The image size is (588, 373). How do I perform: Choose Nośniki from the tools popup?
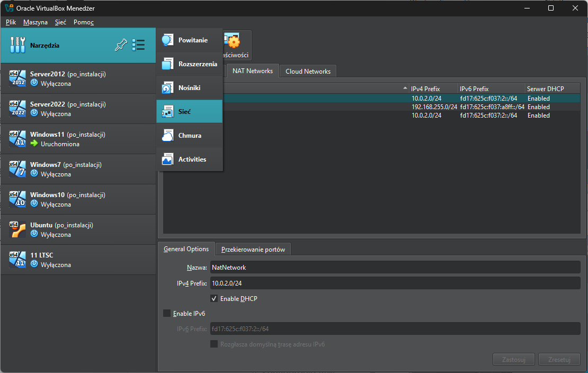(x=190, y=87)
